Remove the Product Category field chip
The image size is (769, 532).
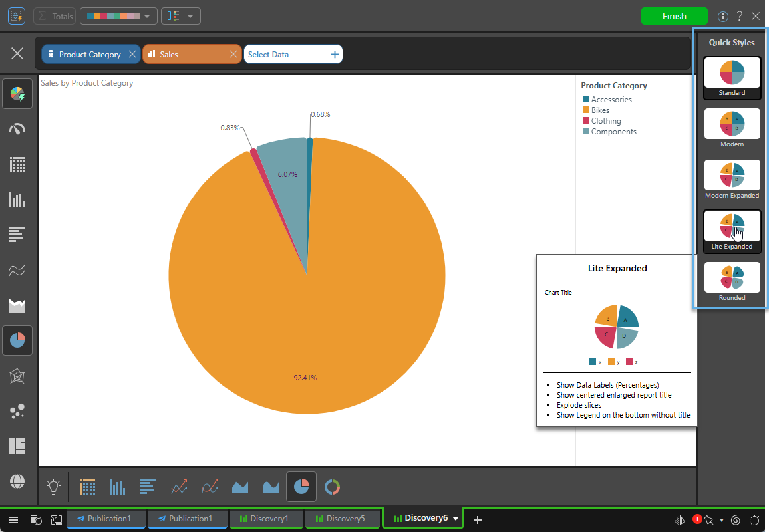131,53
